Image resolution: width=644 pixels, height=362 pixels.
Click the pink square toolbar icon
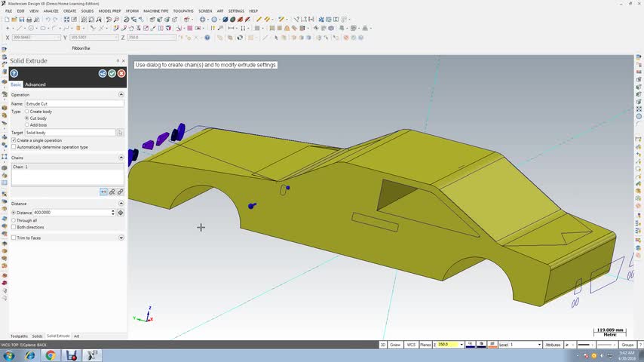pos(190,29)
